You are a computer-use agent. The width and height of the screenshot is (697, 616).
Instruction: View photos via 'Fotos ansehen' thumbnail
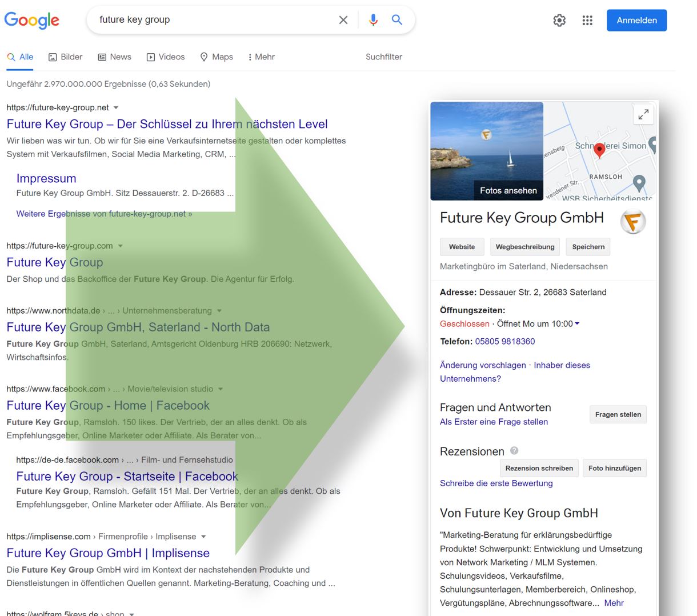coord(487,151)
